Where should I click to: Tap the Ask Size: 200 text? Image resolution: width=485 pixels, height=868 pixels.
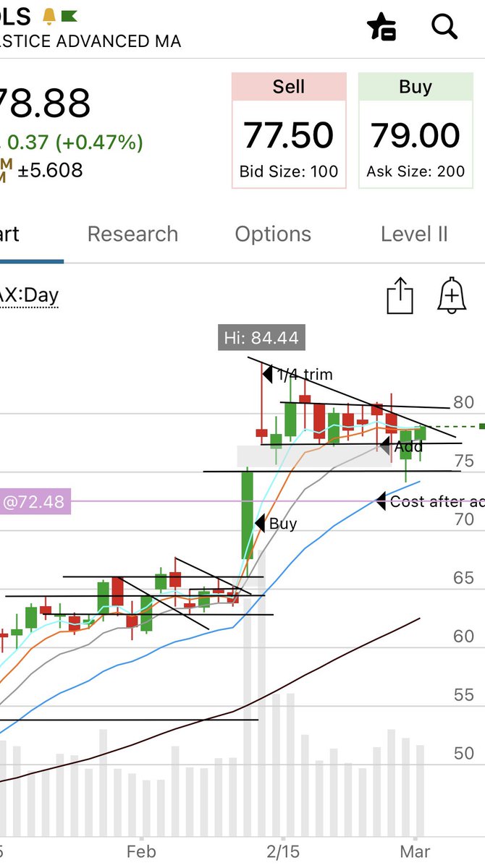coord(416,172)
